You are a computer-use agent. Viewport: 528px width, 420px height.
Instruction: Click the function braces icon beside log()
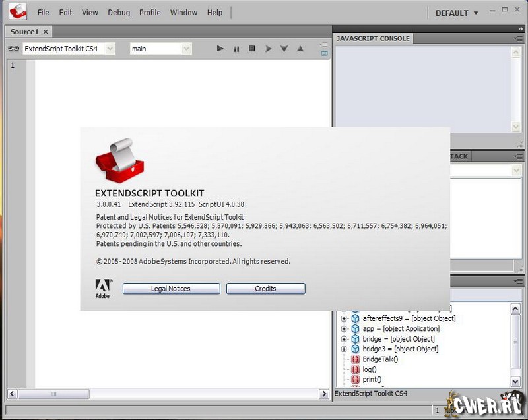(355, 369)
